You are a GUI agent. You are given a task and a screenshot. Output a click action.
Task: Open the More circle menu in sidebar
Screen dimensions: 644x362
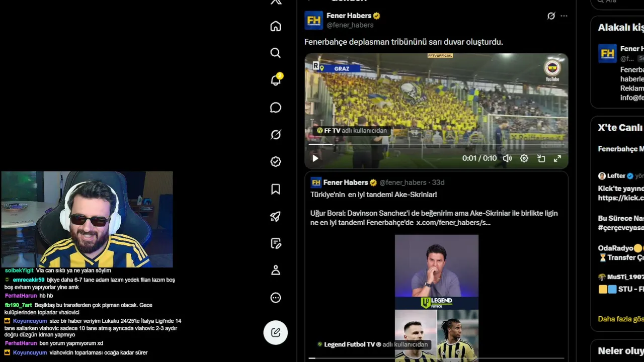[x=276, y=298]
